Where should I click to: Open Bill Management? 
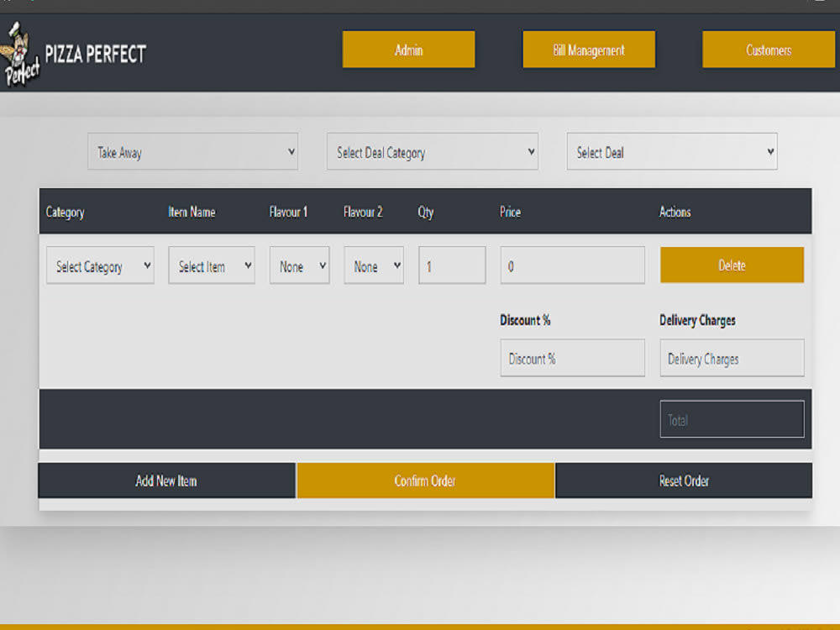[589, 50]
